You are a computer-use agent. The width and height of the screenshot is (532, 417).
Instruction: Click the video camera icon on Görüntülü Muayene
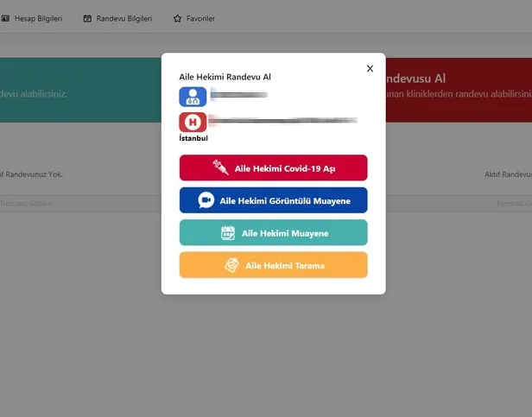(206, 200)
